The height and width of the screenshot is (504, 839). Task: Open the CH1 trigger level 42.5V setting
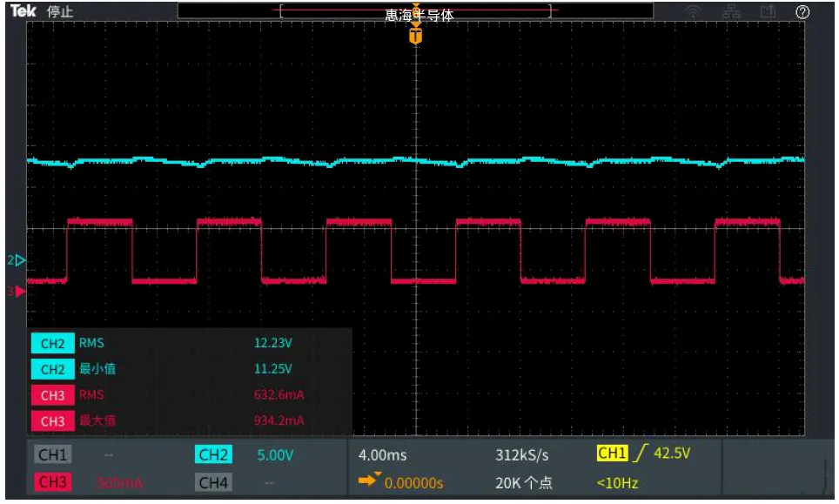(x=672, y=454)
